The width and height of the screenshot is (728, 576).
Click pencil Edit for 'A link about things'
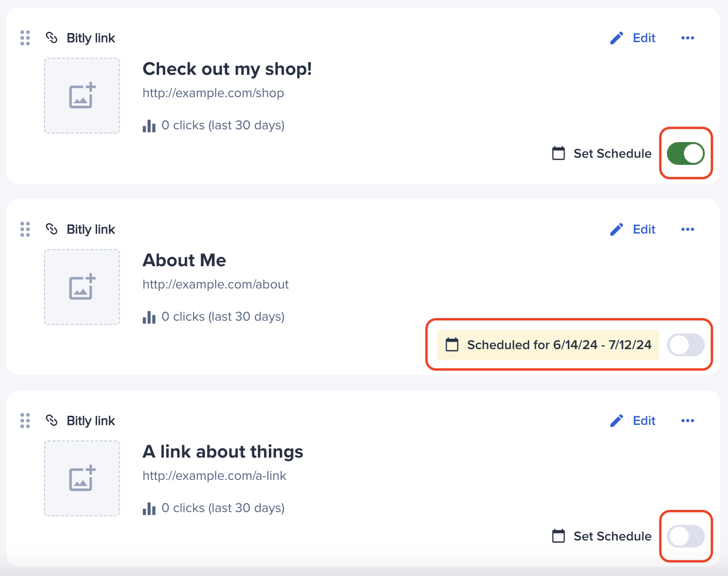pyautogui.click(x=632, y=421)
